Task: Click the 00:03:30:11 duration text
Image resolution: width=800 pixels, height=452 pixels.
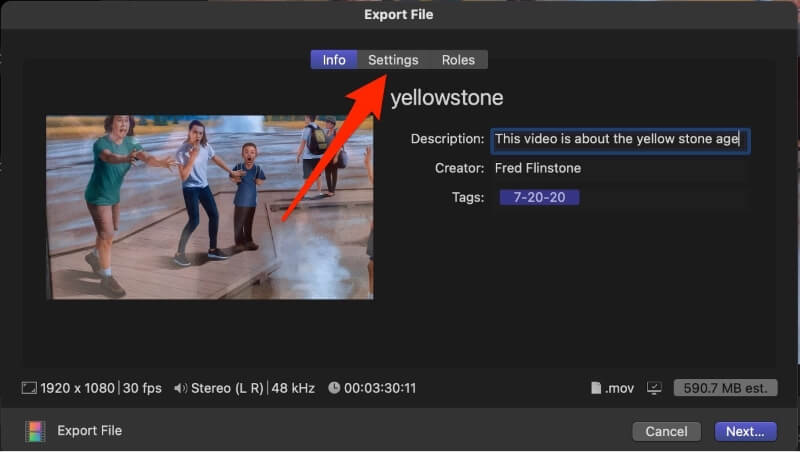Action: (x=380, y=388)
